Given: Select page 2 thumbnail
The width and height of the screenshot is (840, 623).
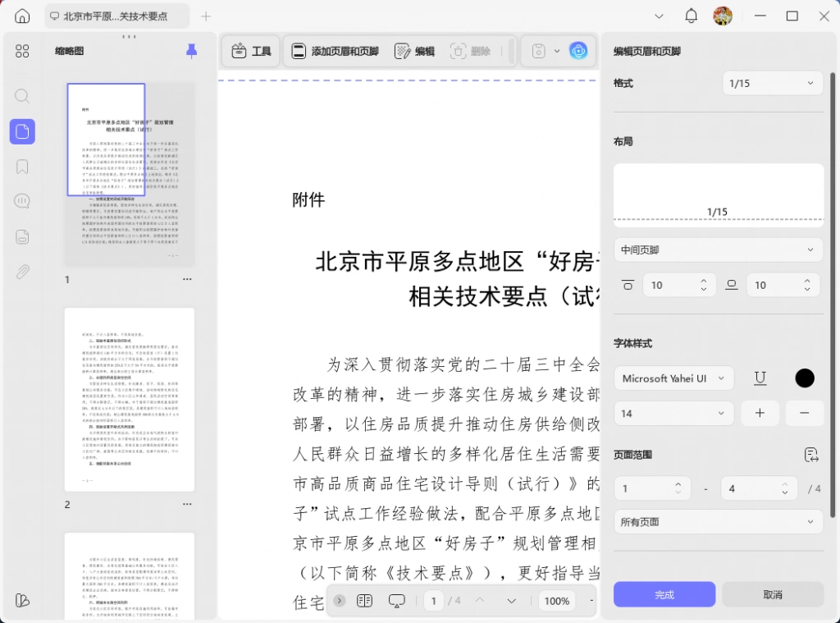Looking at the screenshot, I should pyautogui.click(x=130, y=400).
